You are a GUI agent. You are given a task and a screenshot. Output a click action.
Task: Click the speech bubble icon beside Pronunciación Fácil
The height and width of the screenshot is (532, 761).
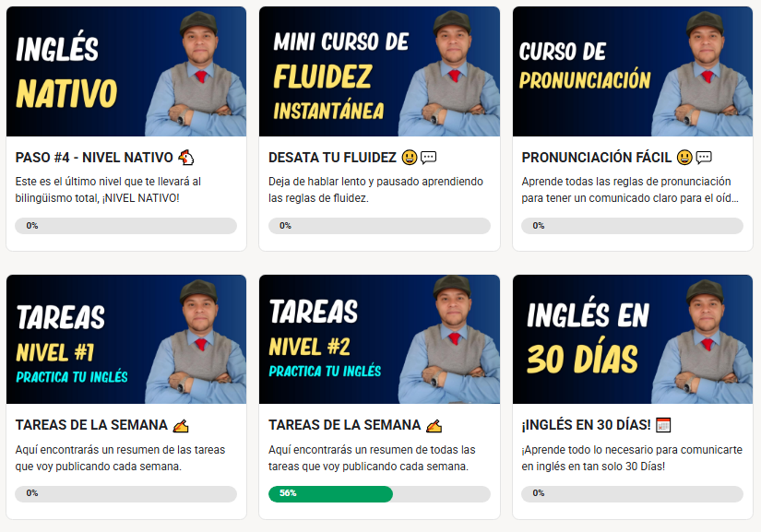(704, 157)
